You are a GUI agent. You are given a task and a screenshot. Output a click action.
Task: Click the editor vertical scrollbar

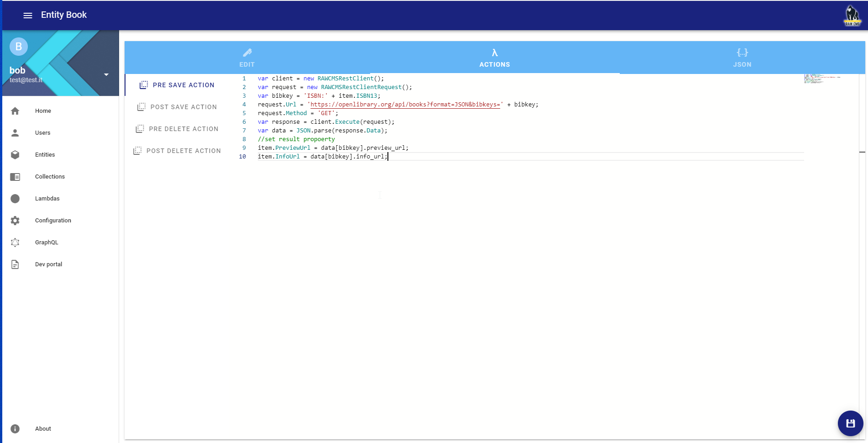click(862, 256)
